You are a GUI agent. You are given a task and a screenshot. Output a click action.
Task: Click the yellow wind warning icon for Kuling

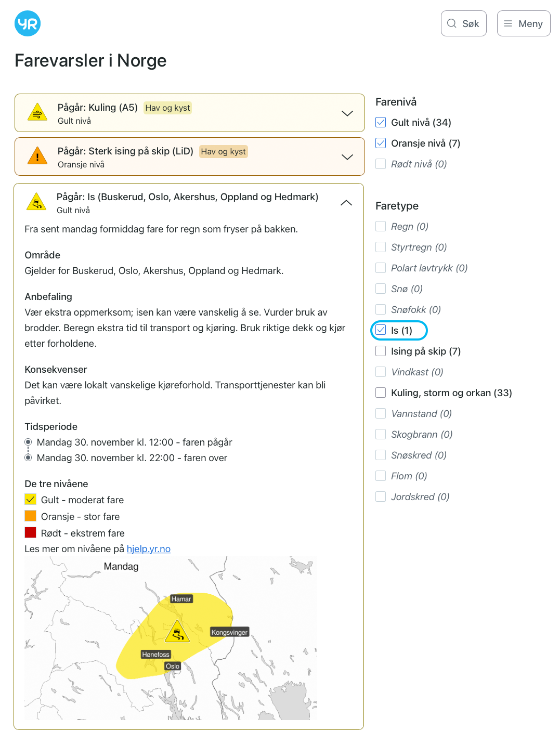click(37, 112)
